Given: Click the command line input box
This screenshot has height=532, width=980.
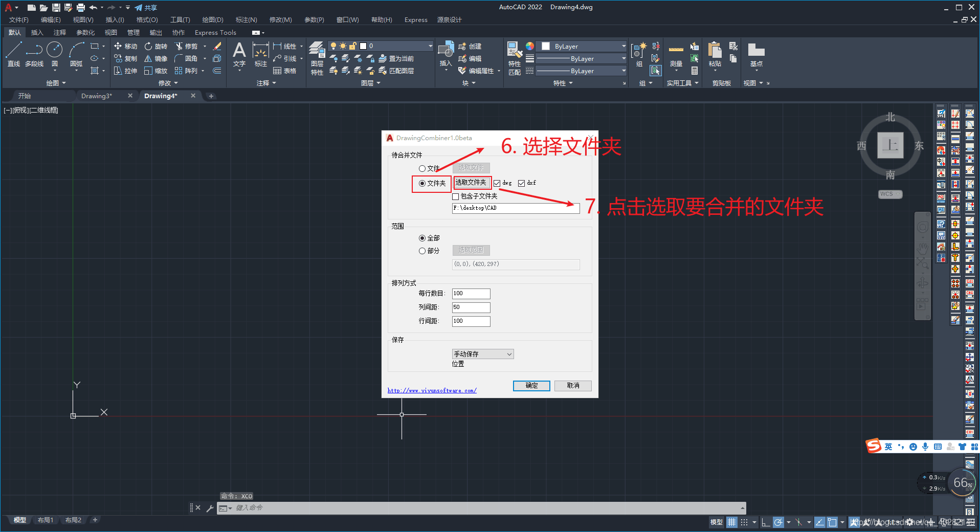Looking at the screenshot, I should pos(481,508).
